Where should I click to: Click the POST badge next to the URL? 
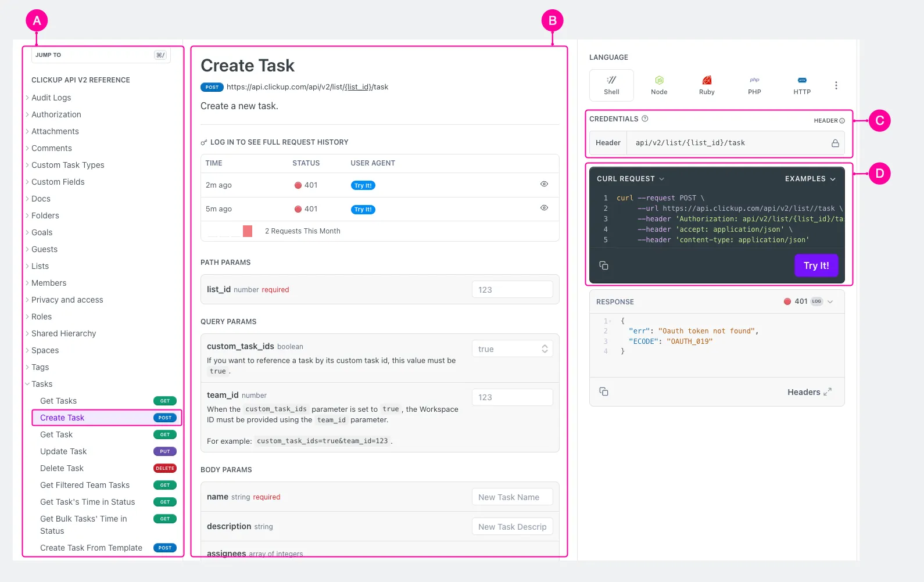pos(212,87)
